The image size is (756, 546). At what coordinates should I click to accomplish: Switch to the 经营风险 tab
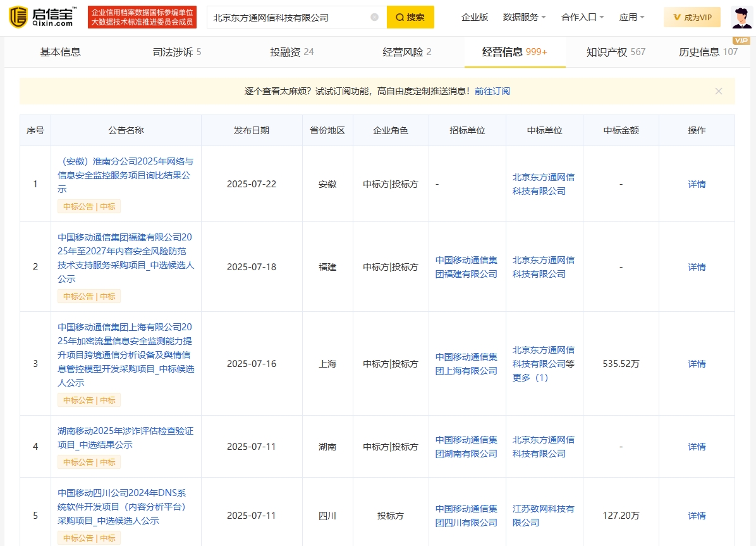(x=407, y=52)
